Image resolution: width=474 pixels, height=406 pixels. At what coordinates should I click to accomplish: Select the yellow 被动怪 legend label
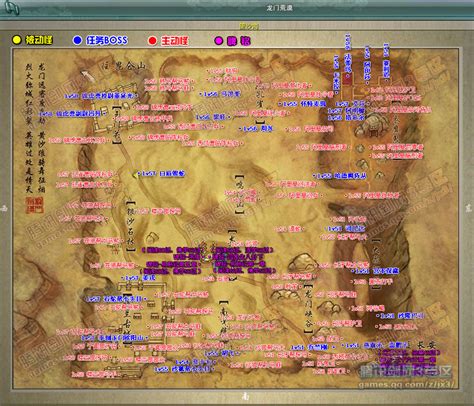(39, 40)
